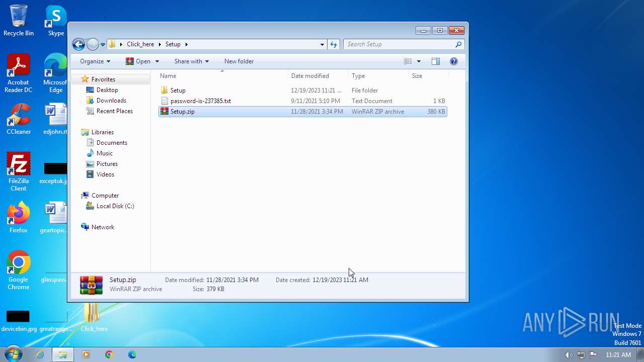Select Libraries in navigation pane
Viewport: 644px width, 362px height.
pyautogui.click(x=103, y=132)
